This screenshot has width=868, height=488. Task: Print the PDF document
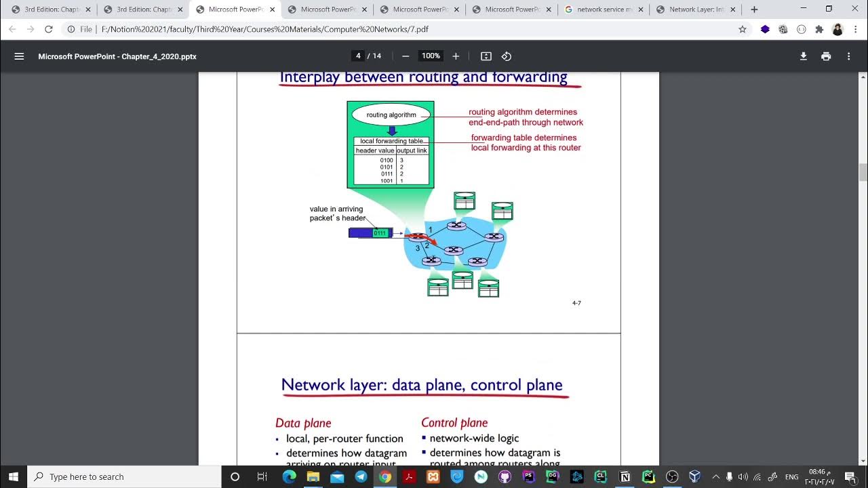826,56
